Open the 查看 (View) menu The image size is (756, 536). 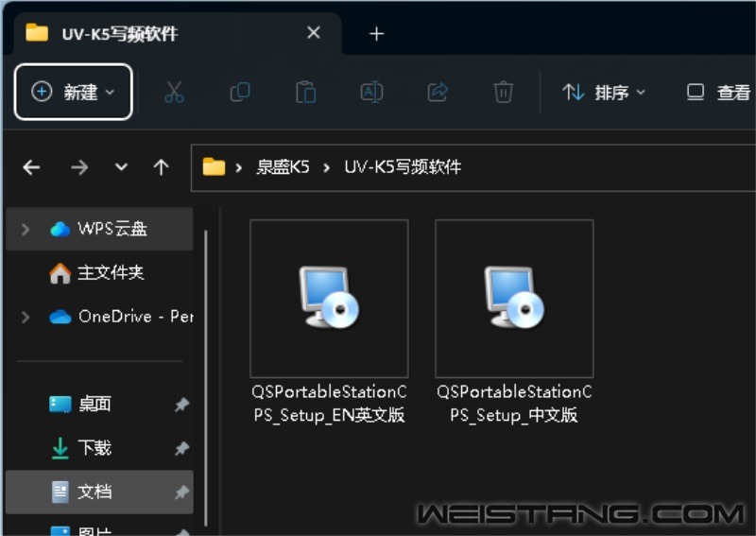tap(718, 92)
